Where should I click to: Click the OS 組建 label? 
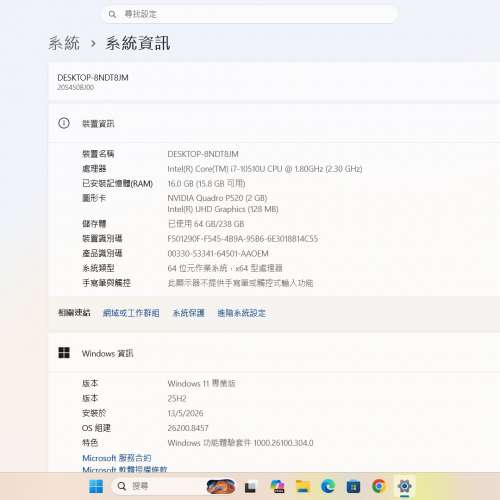96,428
